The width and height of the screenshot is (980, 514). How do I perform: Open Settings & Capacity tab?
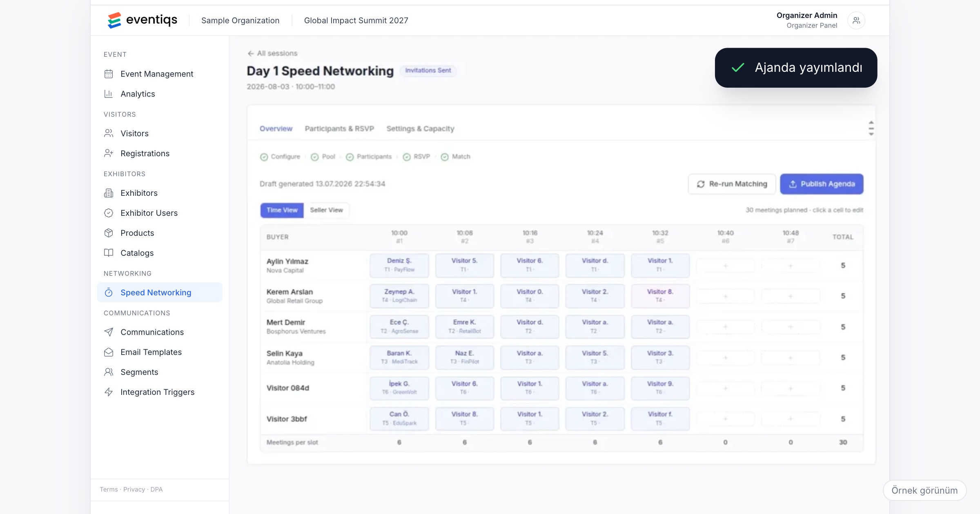tap(420, 128)
